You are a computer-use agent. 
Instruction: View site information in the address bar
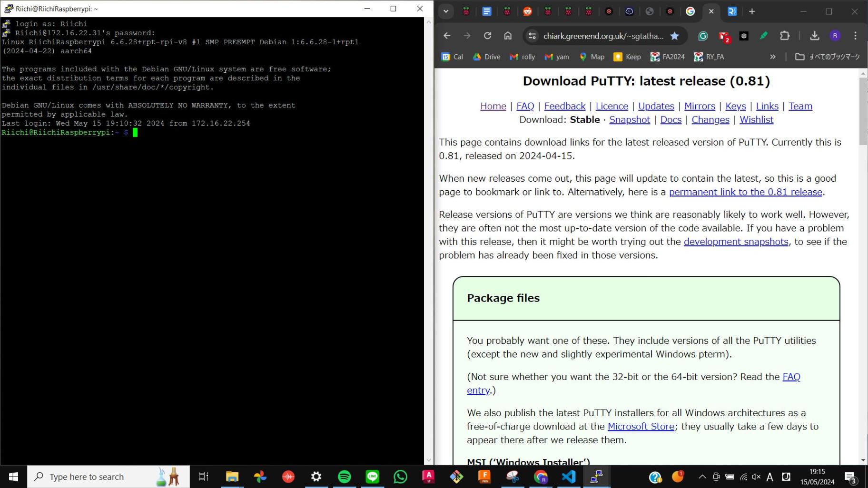(x=532, y=36)
